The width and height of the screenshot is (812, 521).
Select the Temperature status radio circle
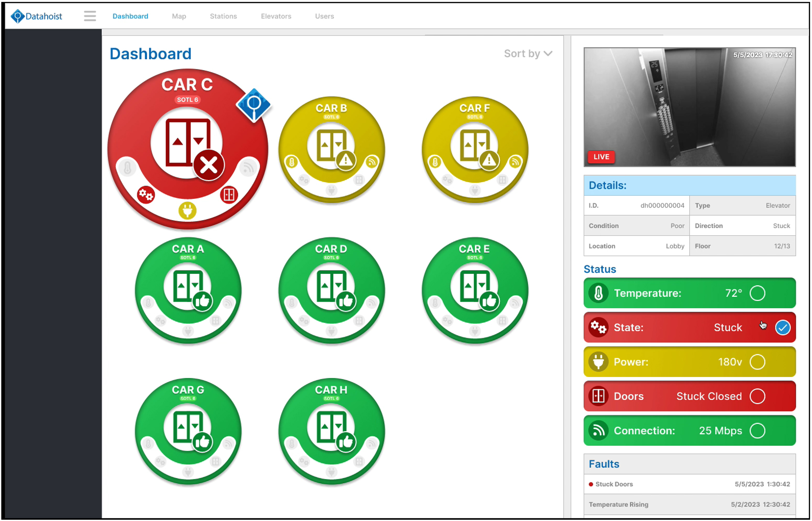pyautogui.click(x=757, y=293)
